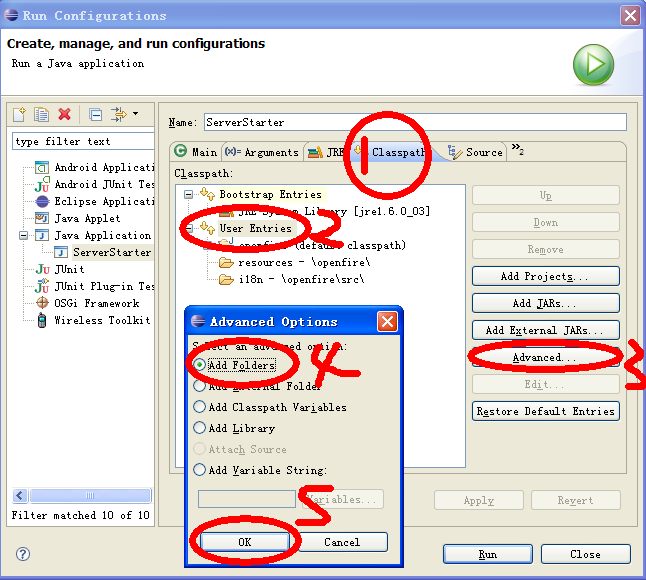Collapse the User Entries node
This screenshot has height=580, width=646.
pos(188,228)
